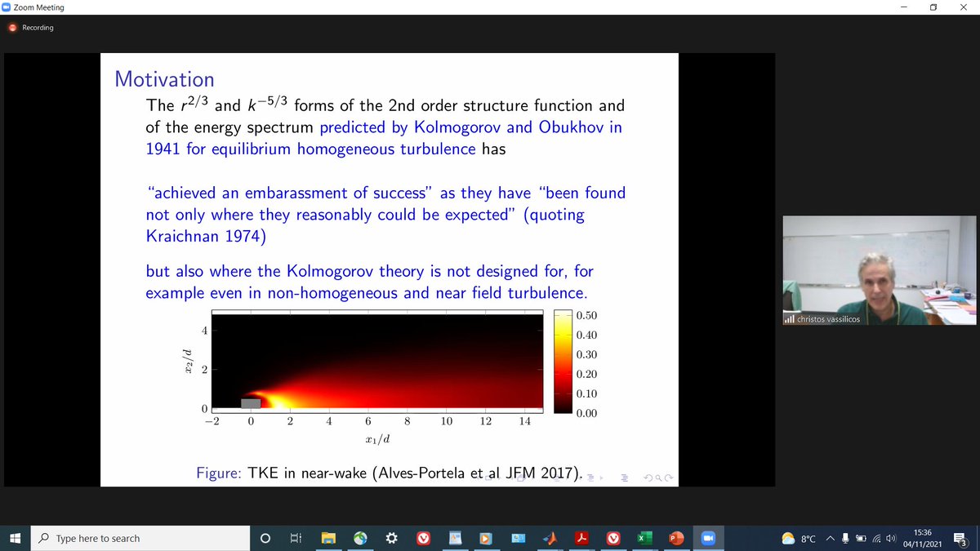Open the Windows Start menu

click(x=15, y=538)
